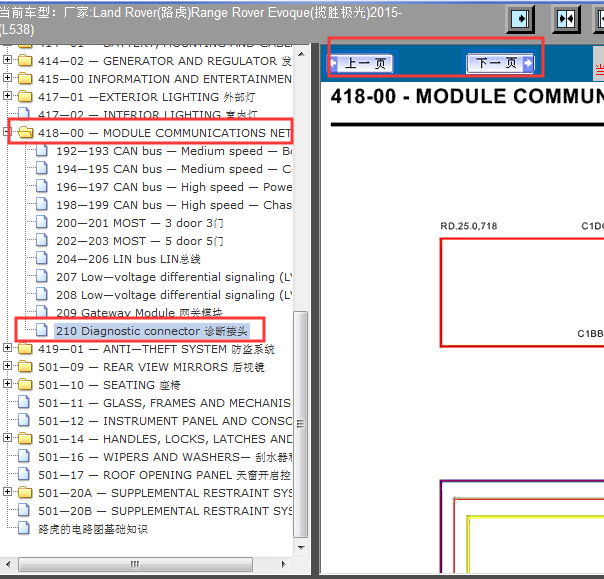This screenshot has width=604, height=579.
Task: Collapse the 418-00 Module Communications folder
Action: click(x=6, y=132)
